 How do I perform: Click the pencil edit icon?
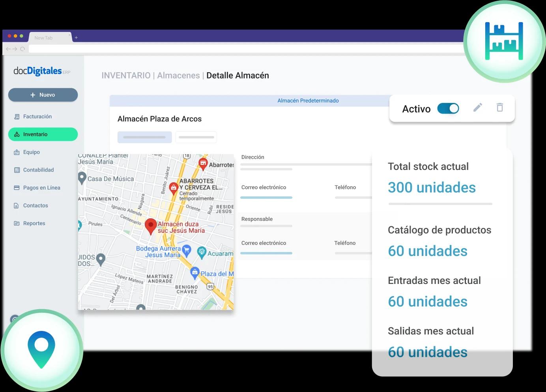pyautogui.click(x=477, y=108)
